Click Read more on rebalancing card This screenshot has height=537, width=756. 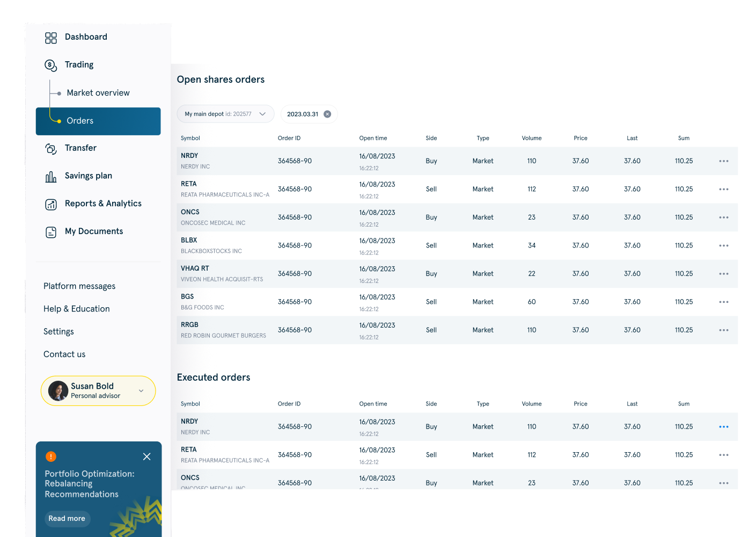point(67,518)
